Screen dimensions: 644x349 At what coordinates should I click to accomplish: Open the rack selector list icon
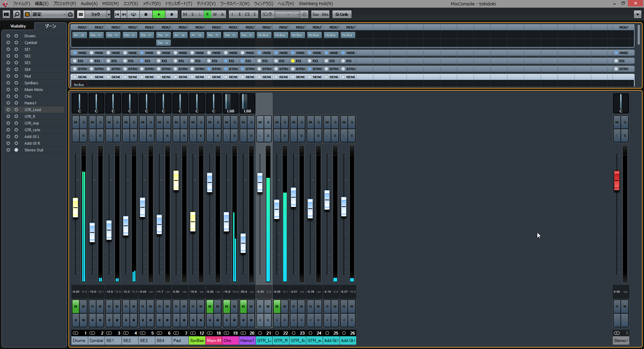point(81,14)
